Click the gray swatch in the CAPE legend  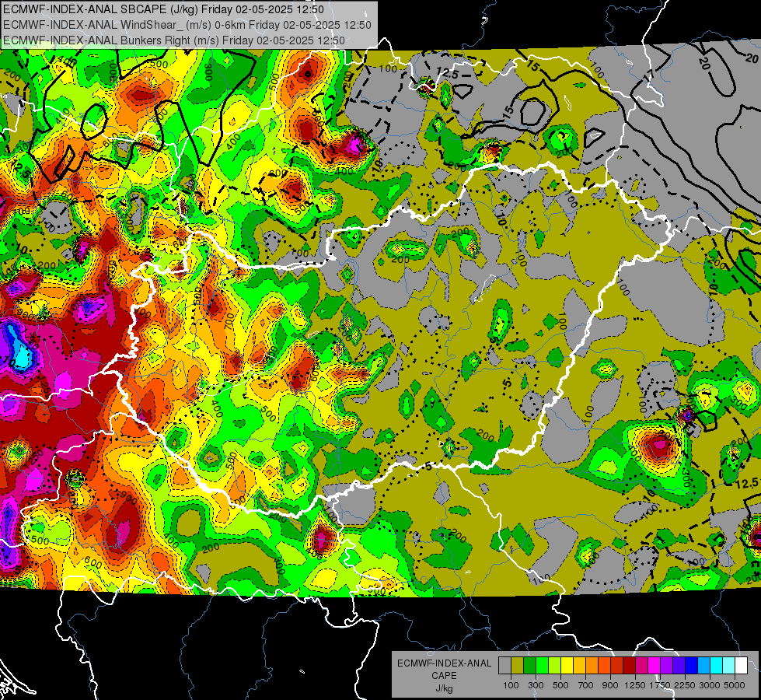(x=504, y=665)
